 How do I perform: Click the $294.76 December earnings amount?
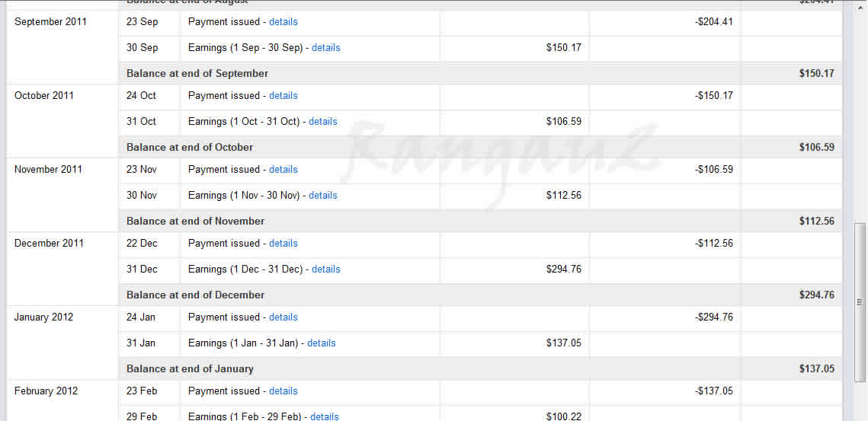pos(563,270)
